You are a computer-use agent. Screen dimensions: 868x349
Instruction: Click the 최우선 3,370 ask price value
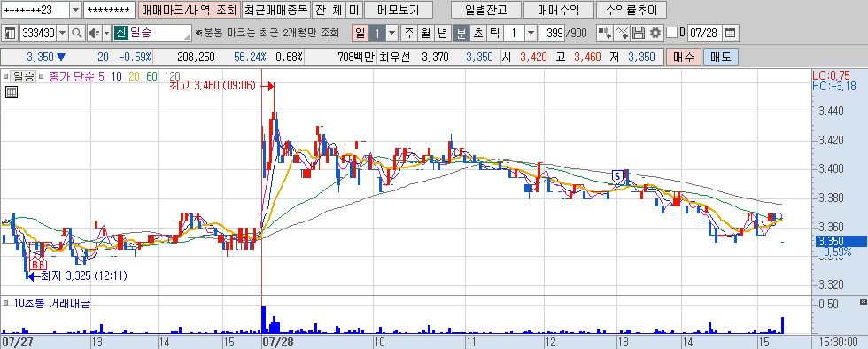(x=435, y=57)
